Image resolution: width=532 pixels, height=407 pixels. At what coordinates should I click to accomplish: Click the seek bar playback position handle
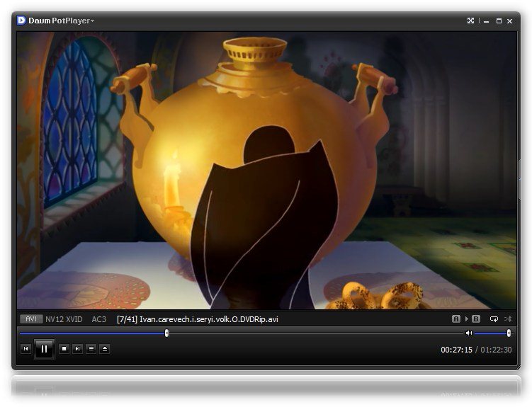(x=166, y=333)
